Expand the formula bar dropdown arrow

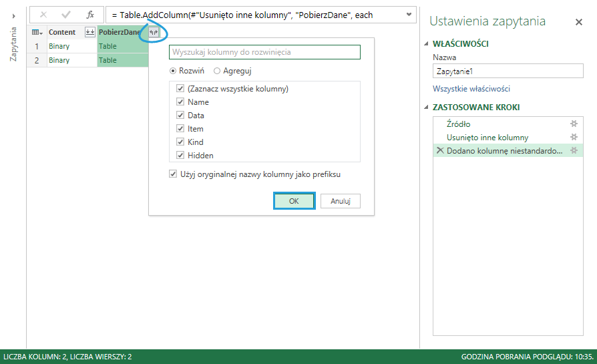[409, 15]
